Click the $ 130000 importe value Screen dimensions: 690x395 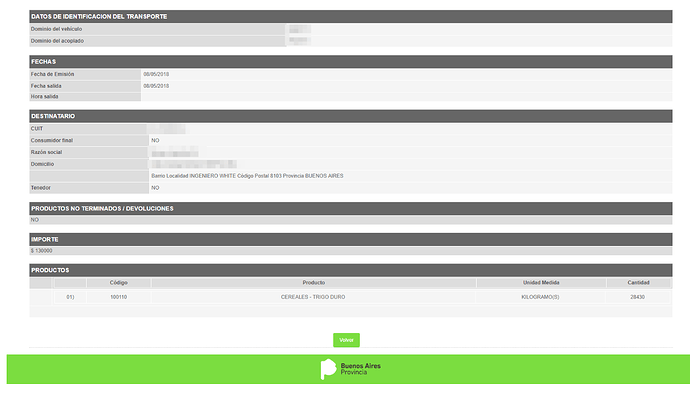click(41, 251)
